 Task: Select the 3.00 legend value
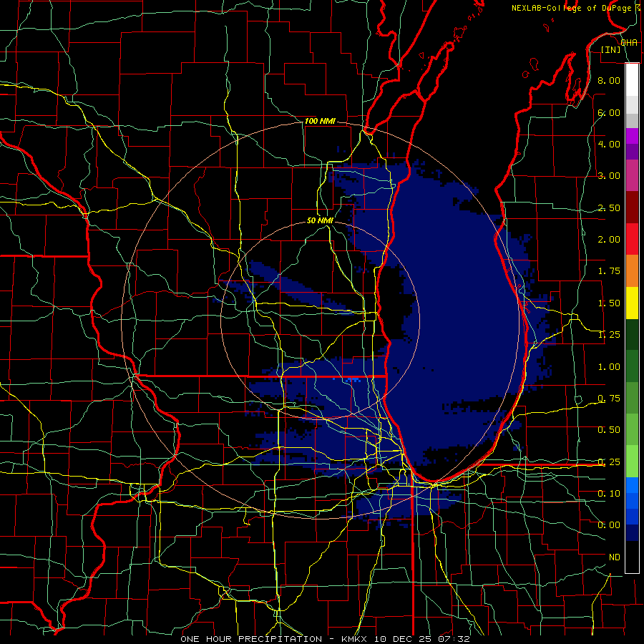click(609, 176)
